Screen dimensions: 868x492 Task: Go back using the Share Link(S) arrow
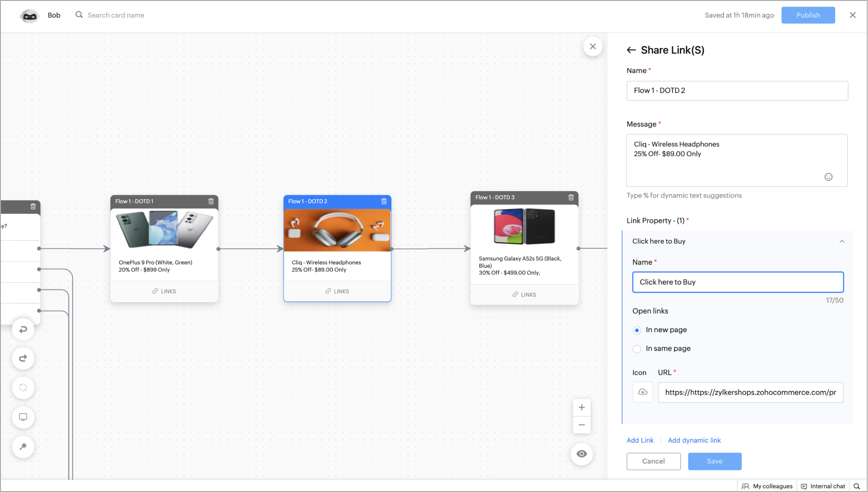click(x=631, y=50)
